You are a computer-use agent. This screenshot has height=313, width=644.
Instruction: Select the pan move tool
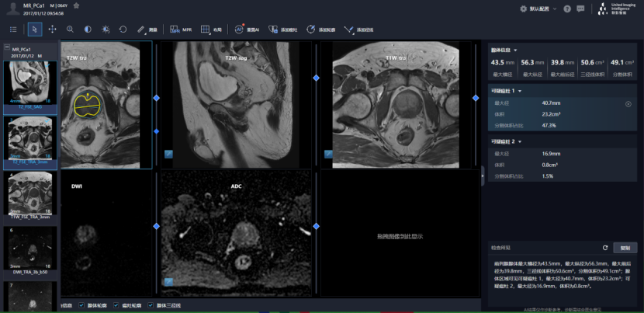click(52, 30)
